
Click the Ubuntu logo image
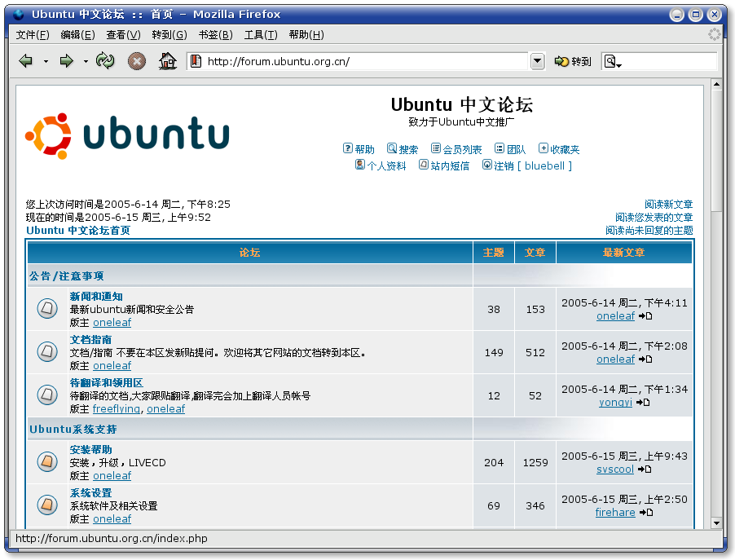127,136
